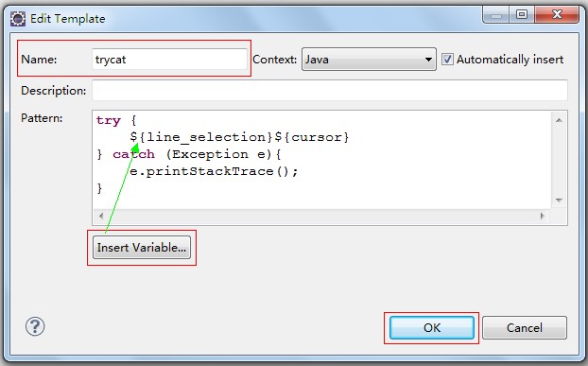Screen dimensions: 588x366
Task: Toggle Automatically insert checkbox
Action: tap(447, 60)
